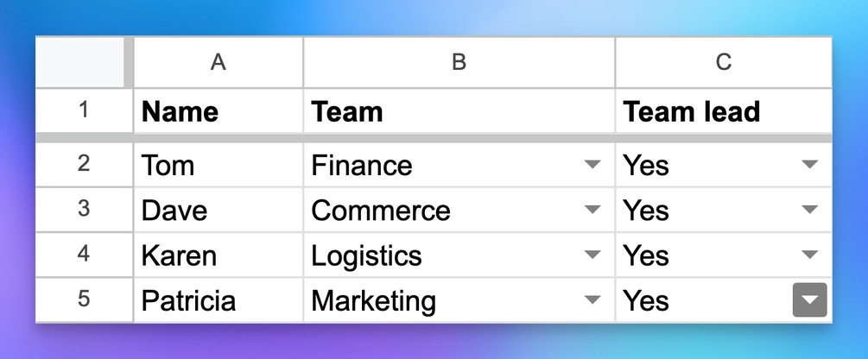Open the Team dropdown arrow in Commerce cell
The height and width of the screenshot is (359, 868).
pos(592,210)
